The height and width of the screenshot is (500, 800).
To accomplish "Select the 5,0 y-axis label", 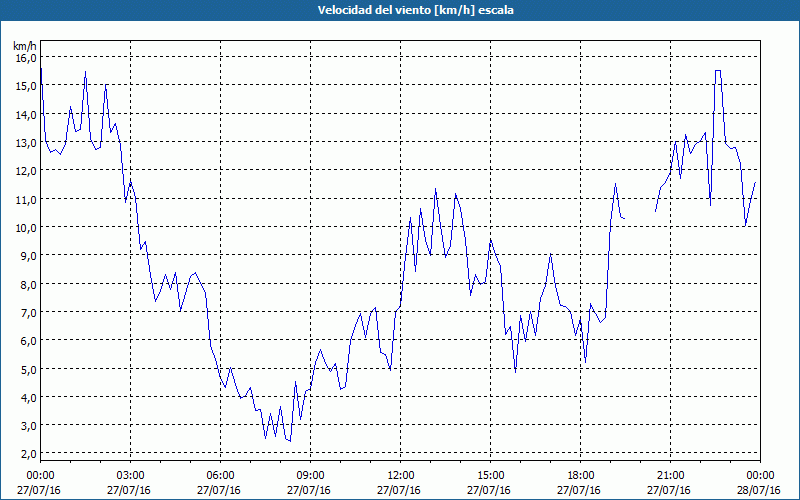I will 28,369.
